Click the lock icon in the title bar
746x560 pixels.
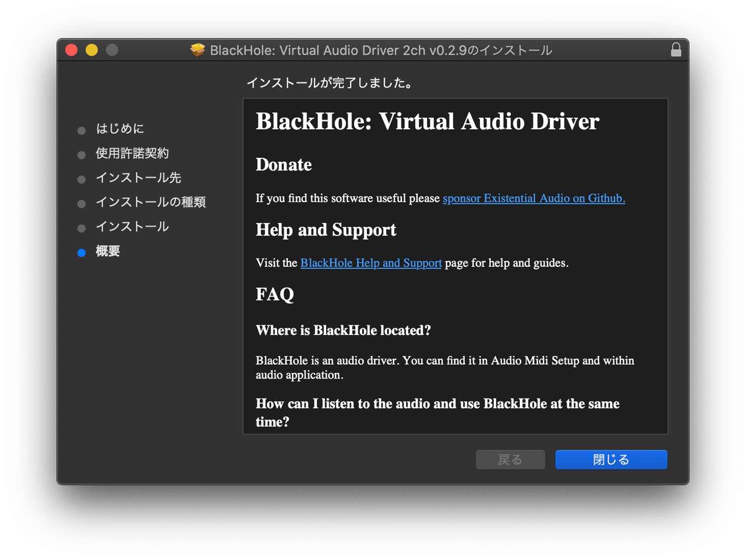coord(676,50)
